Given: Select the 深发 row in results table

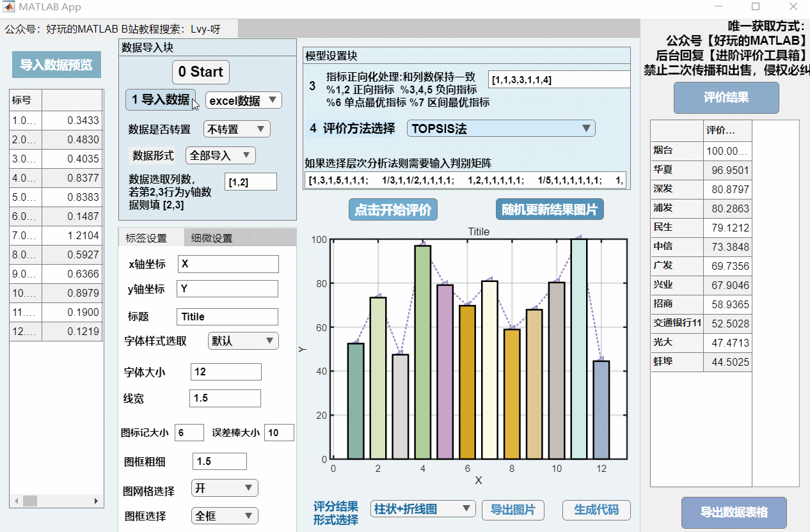Looking at the screenshot, I should tap(701, 189).
